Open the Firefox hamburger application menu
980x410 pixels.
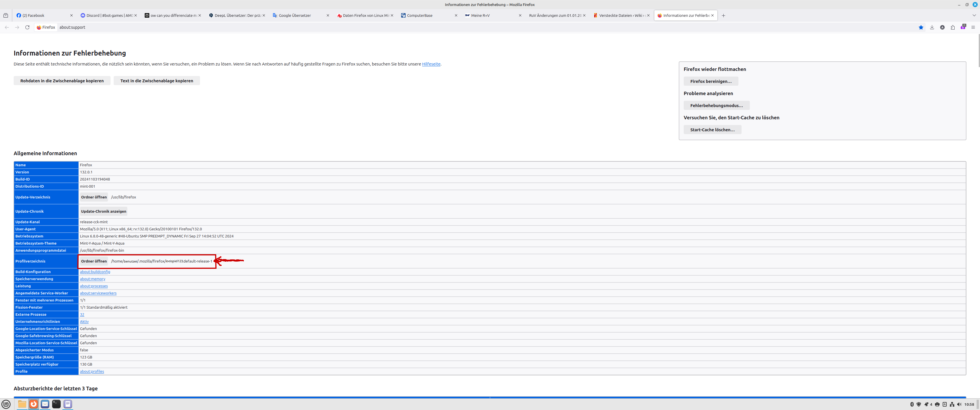point(973,27)
